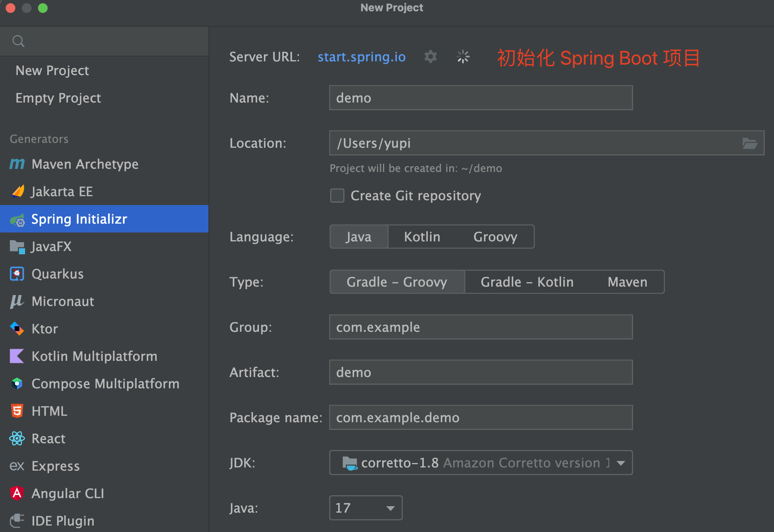Click the folder browse icon in Location field
Image resolution: width=774 pixels, height=532 pixels.
tap(749, 143)
